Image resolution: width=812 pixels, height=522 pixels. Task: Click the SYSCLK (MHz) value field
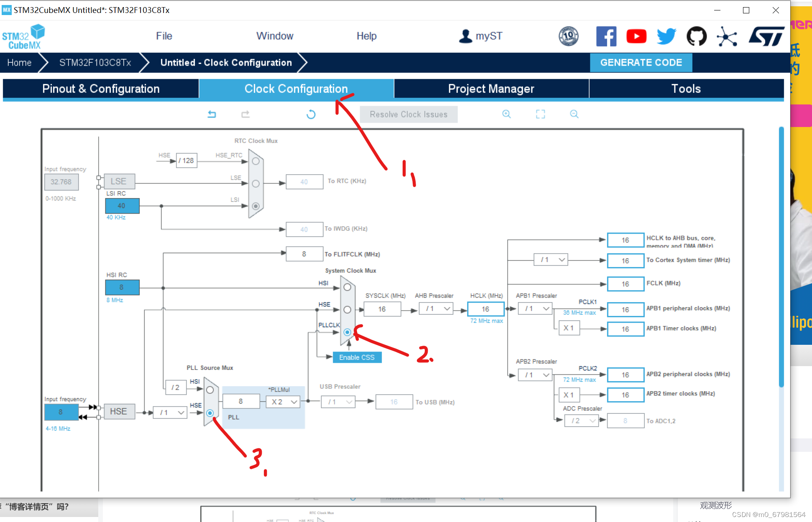coord(382,309)
